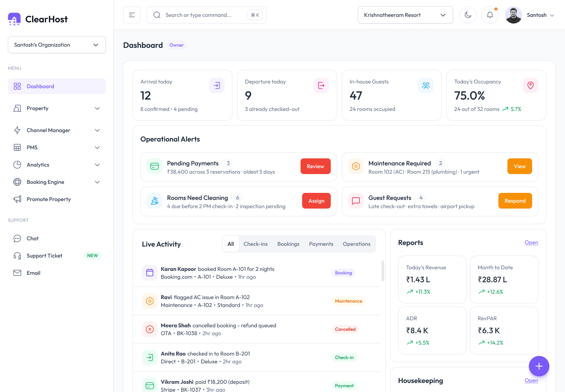The height and width of the screenshot is (392, 565).
Task: Toggle the sidebar hamburger menu
Action: 132,15
